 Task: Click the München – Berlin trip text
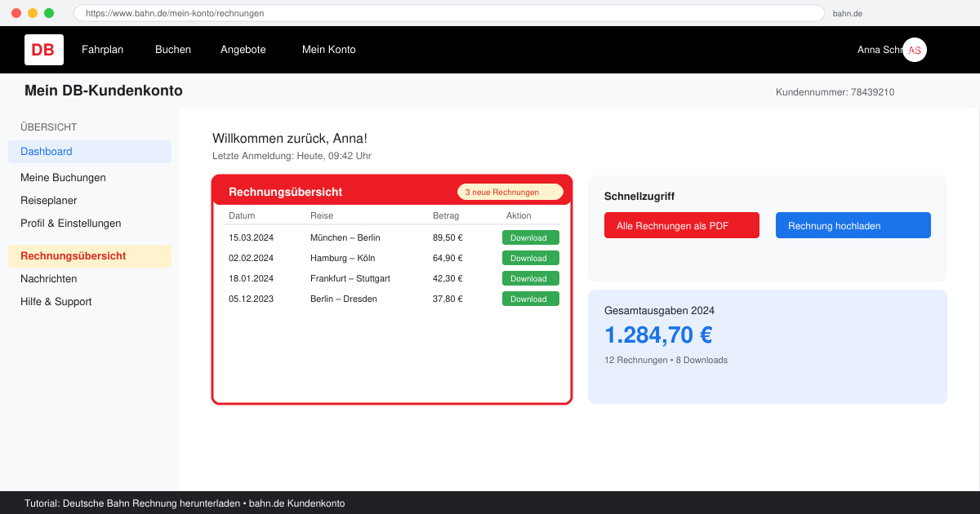pos(345,238)
